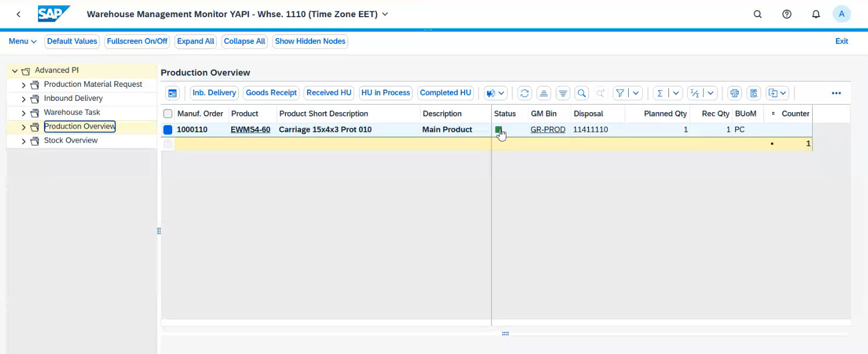Expand the Inbound Delivery tree node
The width and height of the screenshot is (868, 354).
24,99
